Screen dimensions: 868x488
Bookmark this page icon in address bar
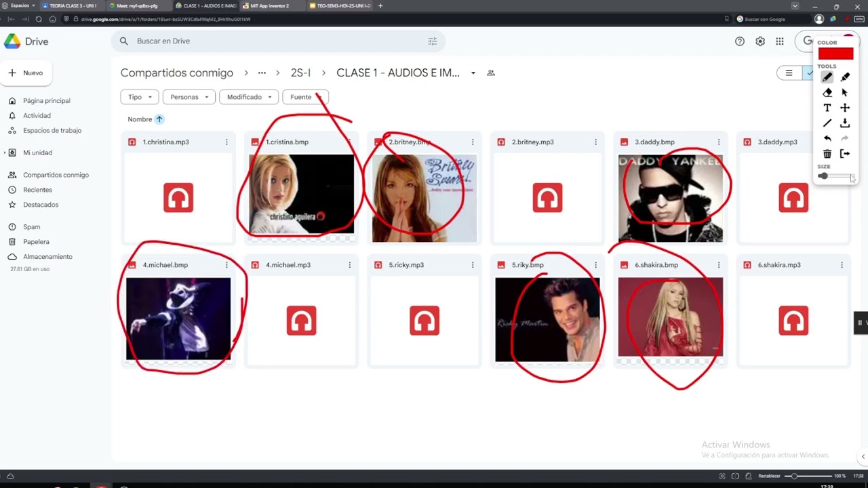pos(727,19)
